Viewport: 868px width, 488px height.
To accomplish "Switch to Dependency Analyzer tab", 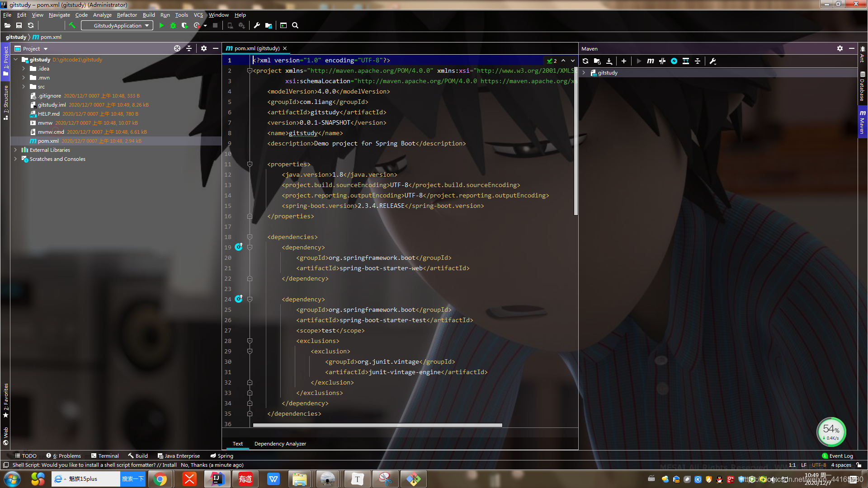I will pos(280,444).
